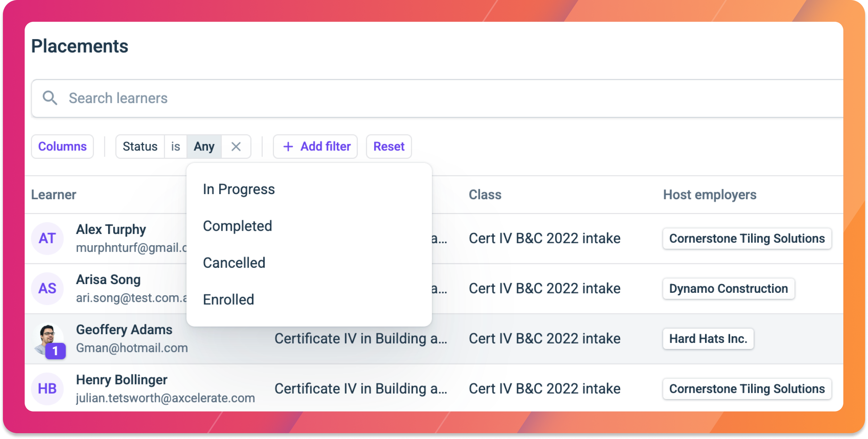Choose Completed status option
Image resolution: width=868 pixels, height=439 pixels.
coord(309,226)
